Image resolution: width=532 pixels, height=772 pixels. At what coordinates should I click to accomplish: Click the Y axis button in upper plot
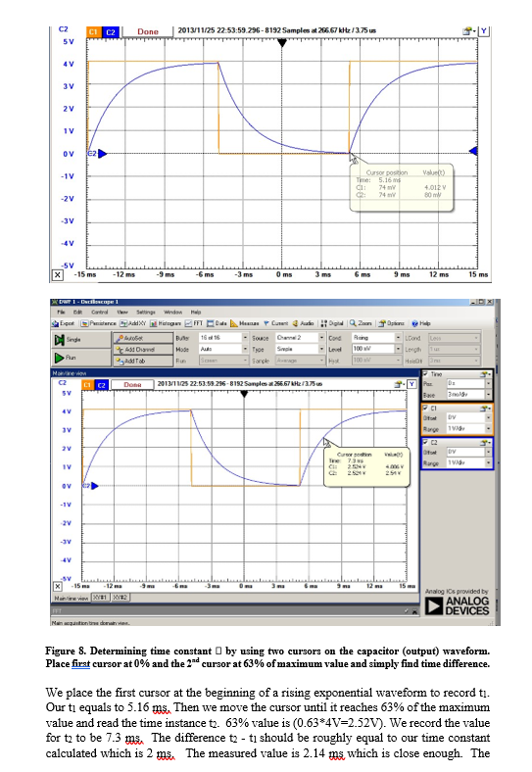tap(484, 31)
